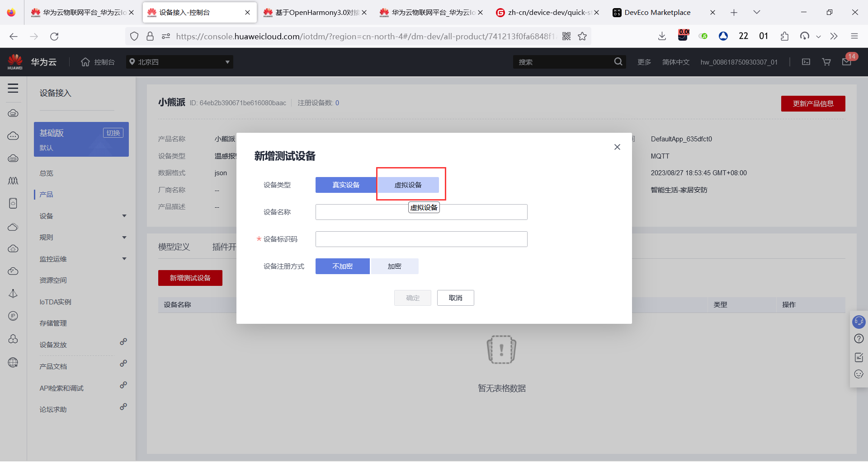Click the CLI console icon in the header
The height and width of the screenshot is (462, 868).
tap(805, 62)
